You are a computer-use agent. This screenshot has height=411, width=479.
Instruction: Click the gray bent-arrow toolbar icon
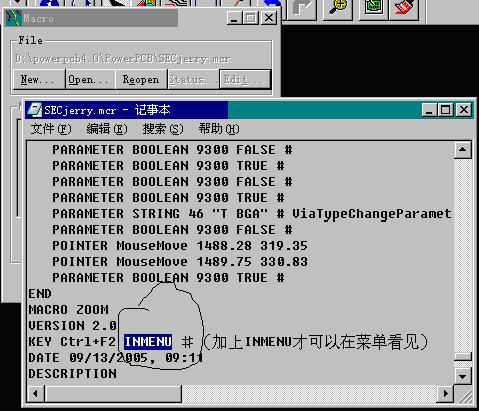[x=301, y=8]
